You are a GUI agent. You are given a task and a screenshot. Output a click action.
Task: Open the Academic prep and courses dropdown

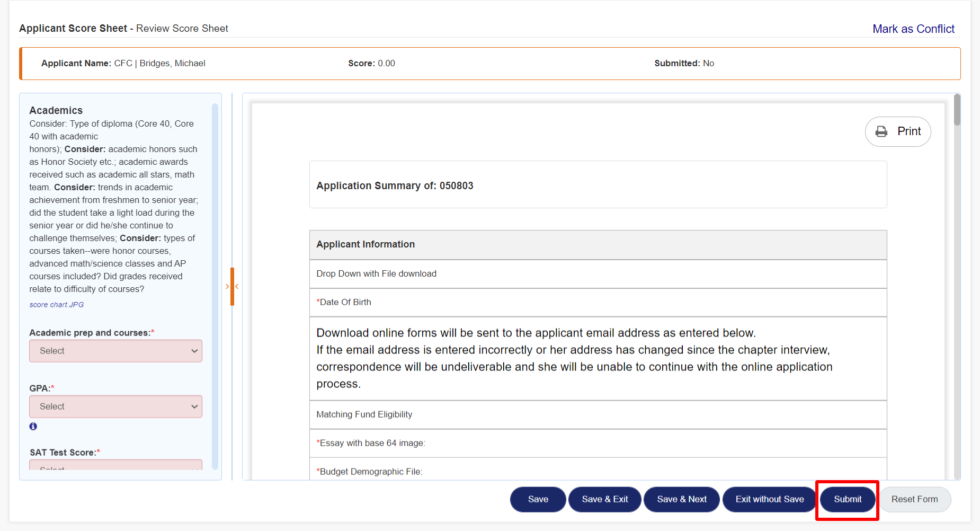(115, 351)
